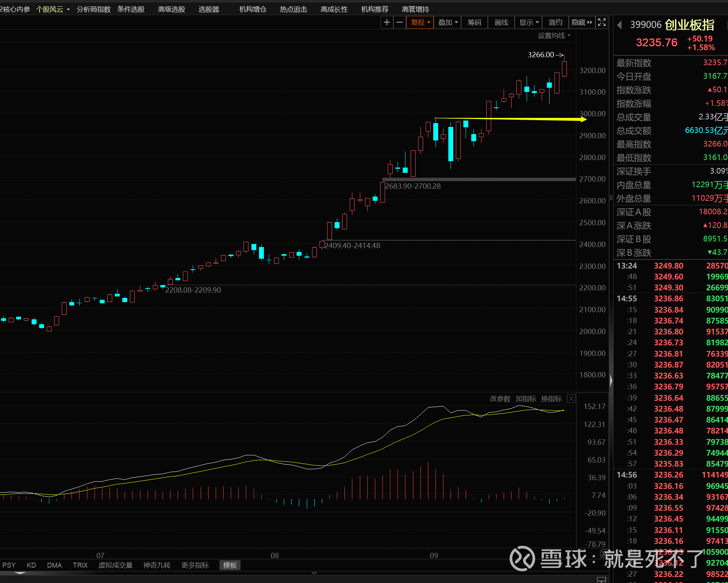Close the indicator sub-panel X icon
The width and height of the screenshot is (728, 583).
(x=571, y=399)
